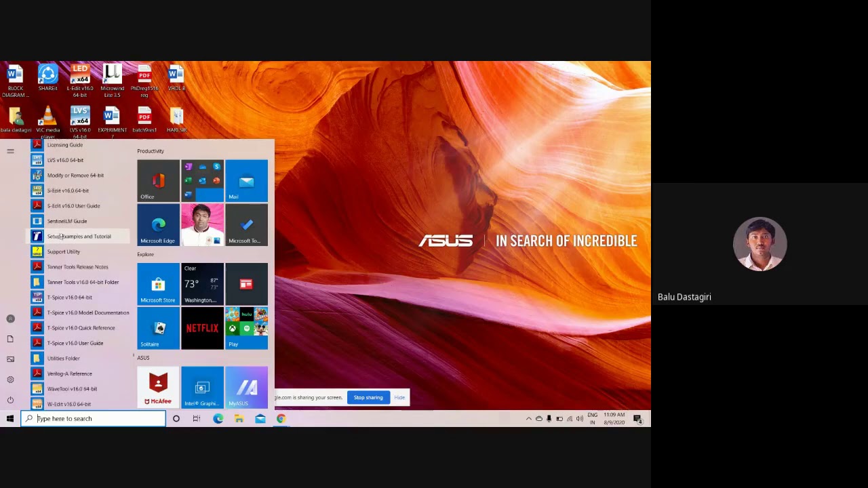Open volume control in system tray
This screenshot has height=488, width=868.
580,419
